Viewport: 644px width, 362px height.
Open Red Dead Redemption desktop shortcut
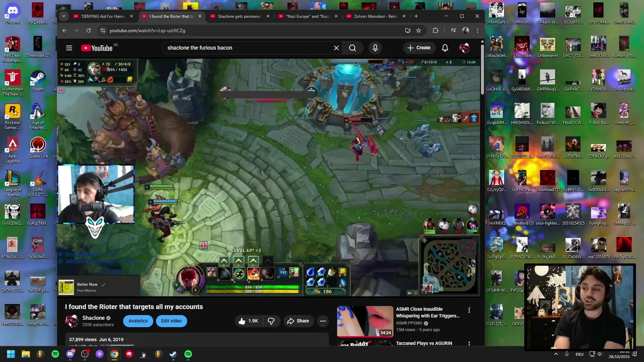13,49
